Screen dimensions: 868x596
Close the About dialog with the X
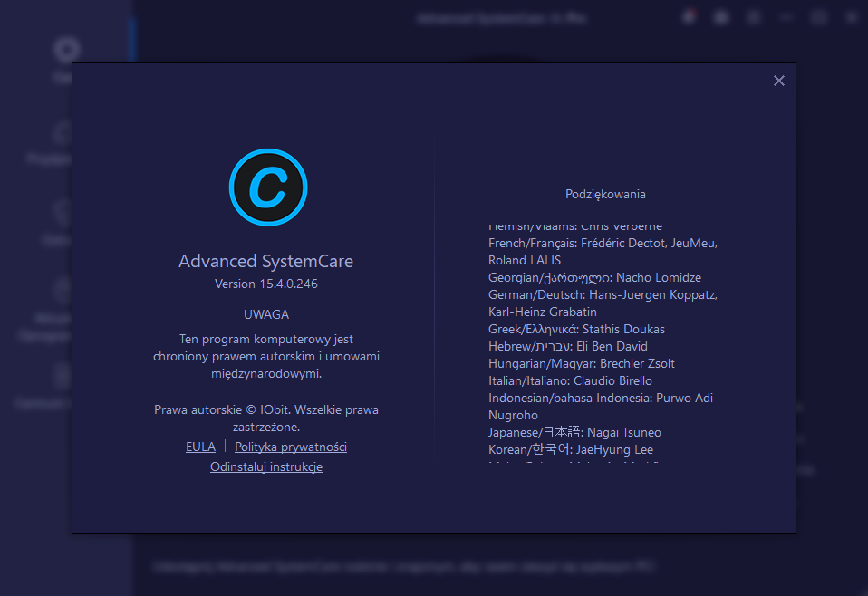click(x=779, y=81)
